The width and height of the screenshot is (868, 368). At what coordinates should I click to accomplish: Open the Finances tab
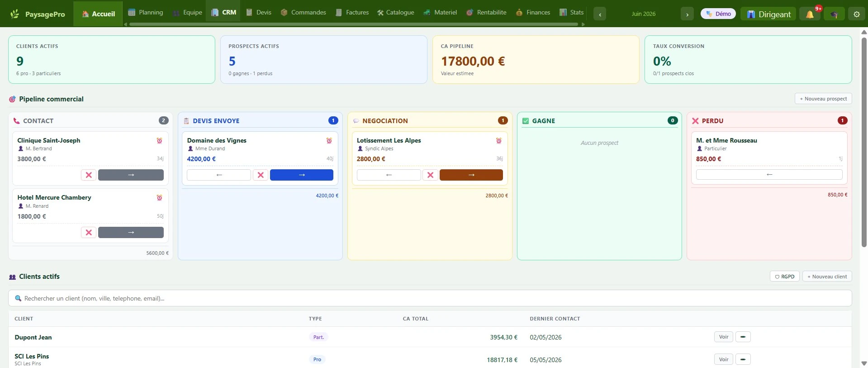(x=533, y=12)
